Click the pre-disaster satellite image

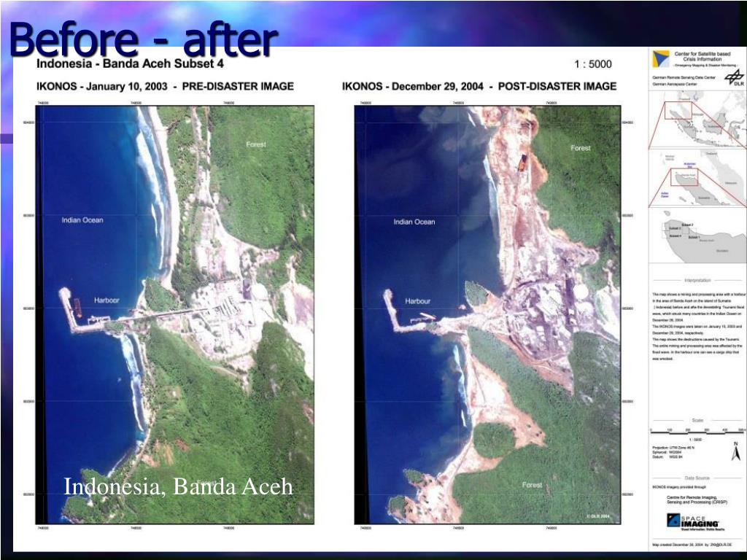(175, 315)
